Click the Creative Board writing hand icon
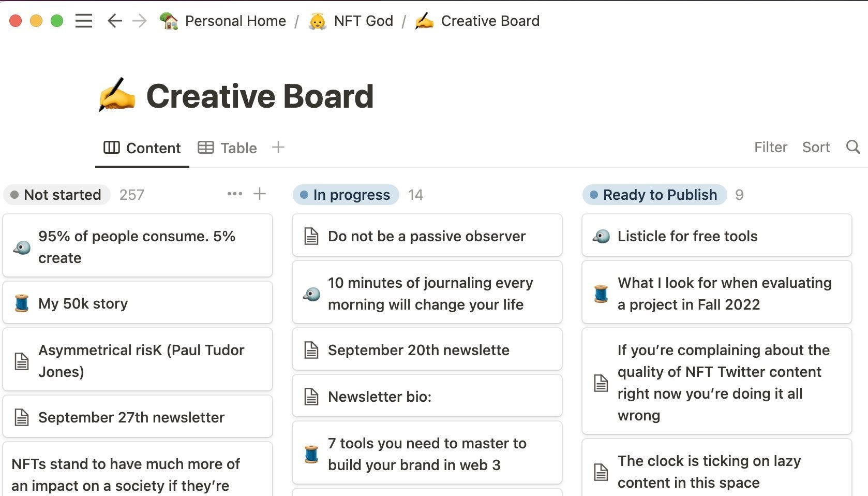This screenshot has width=868, height=496. [117, 95]
